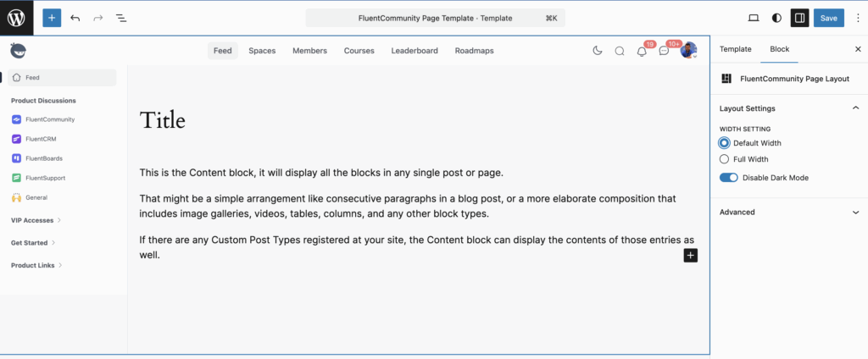Open the General space link

click(36, 197)
